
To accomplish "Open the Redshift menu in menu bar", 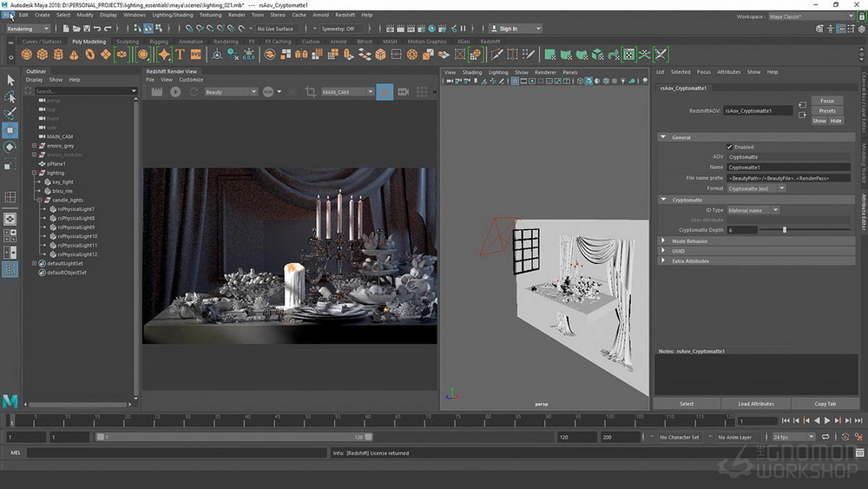I will point(345,15).
